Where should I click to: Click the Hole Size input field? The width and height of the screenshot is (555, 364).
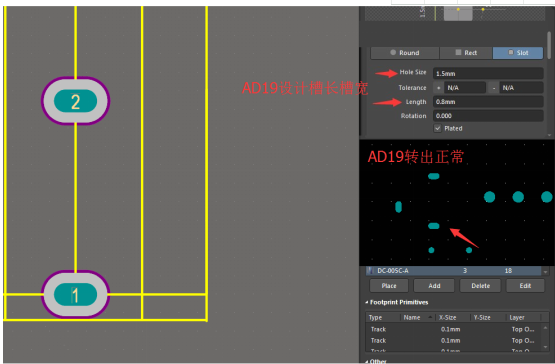click(488, 73)
